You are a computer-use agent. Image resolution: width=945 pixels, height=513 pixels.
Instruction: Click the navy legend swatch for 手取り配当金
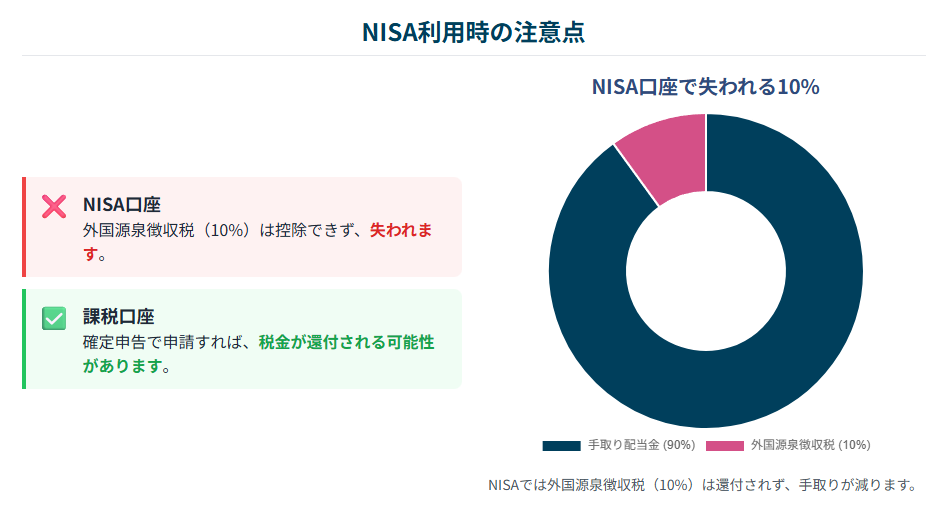(561, 445)
